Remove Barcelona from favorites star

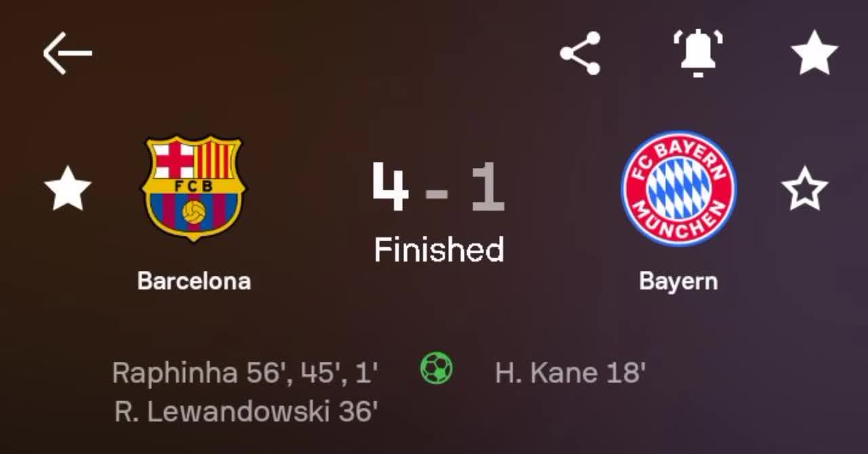click(x=67, y=188)
